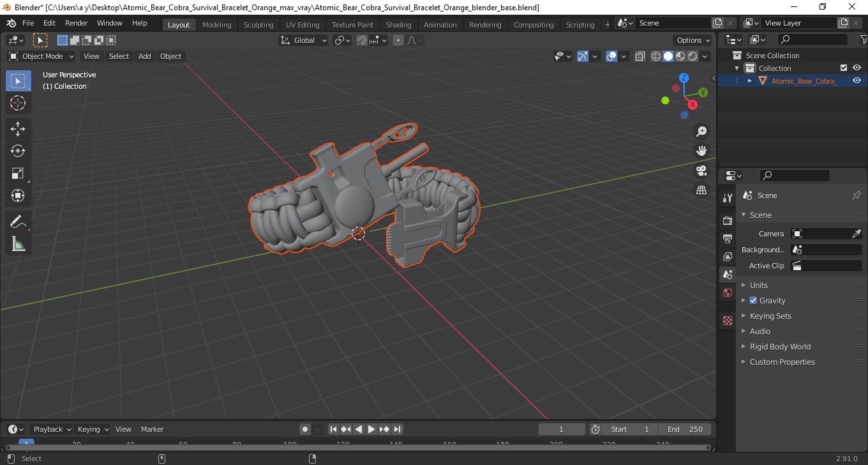The image size is (868, 465).
Task: Toggle the auto keying record button
Action: [305, 429]
